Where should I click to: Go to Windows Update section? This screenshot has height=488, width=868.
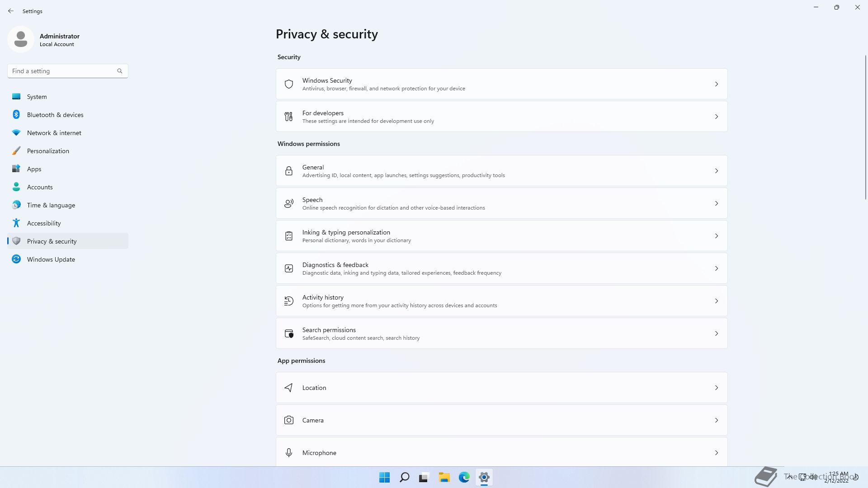pos(51,259)
